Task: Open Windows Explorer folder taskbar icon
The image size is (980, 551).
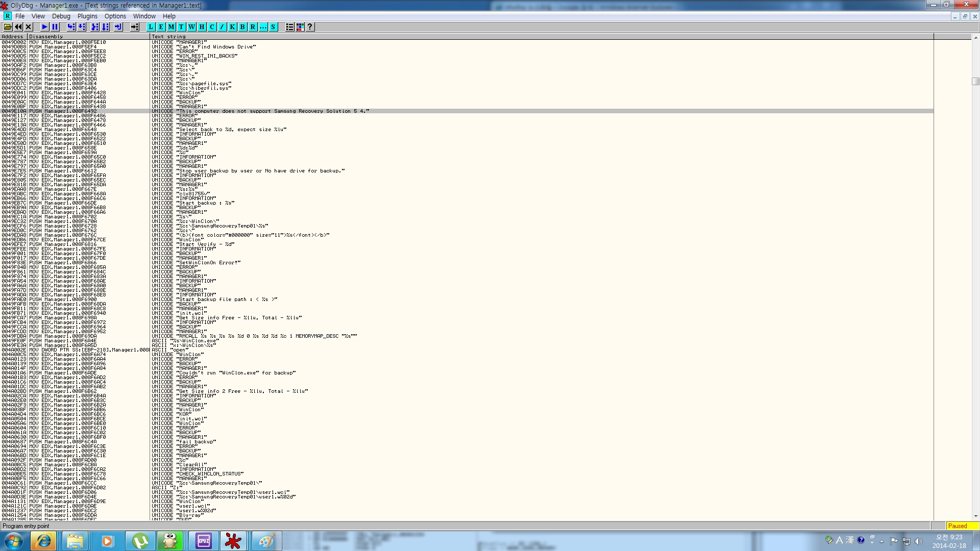Action: tap(75, 541)
